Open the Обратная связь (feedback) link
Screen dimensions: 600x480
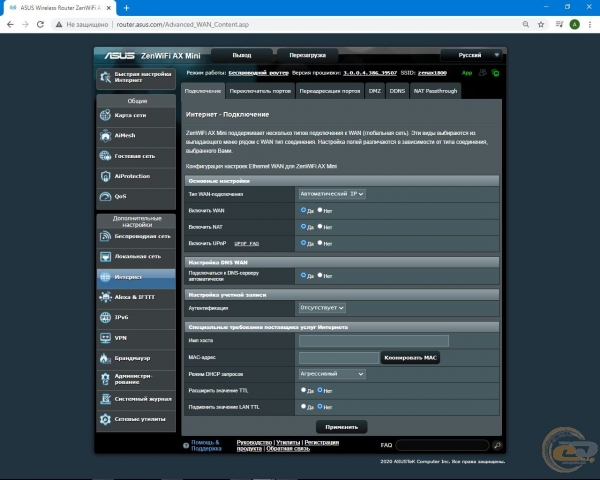[x=288, y=449]
